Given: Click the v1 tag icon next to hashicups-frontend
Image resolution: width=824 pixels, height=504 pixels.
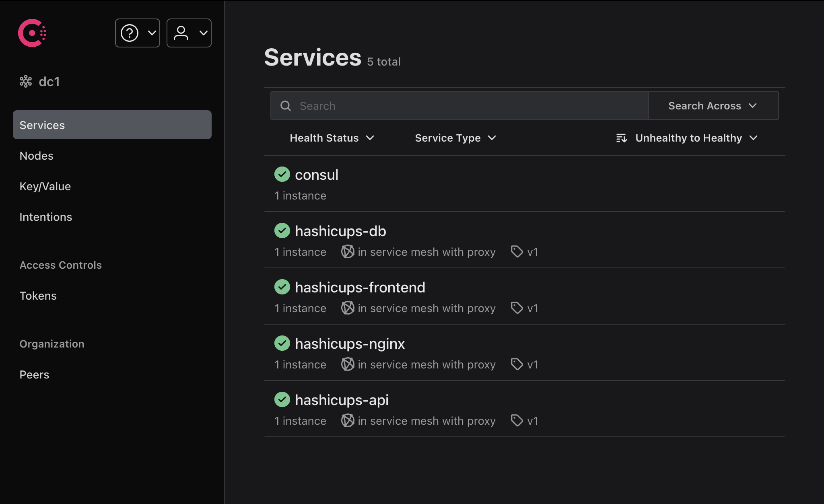Looking at the screenshot, I should [516, 308].
